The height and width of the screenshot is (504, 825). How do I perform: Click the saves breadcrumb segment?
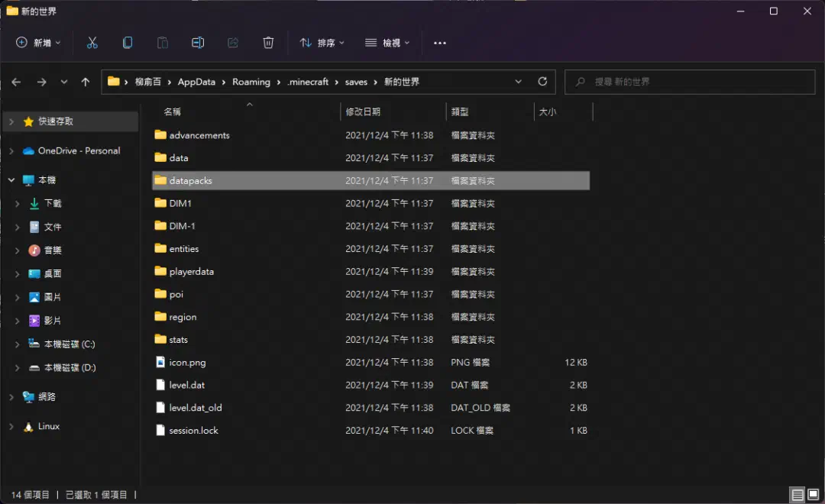click(x=356, y=82)
